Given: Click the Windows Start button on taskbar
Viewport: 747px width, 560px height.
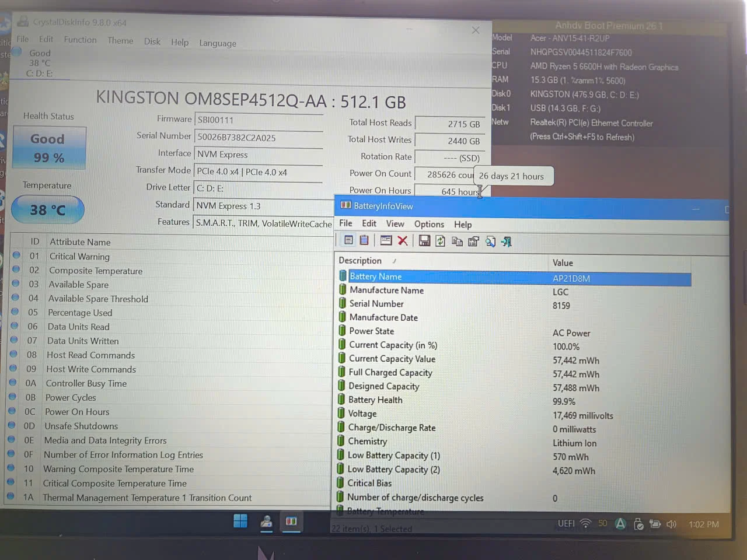Looking at the screenshot, I should click(x=240, y=521).
